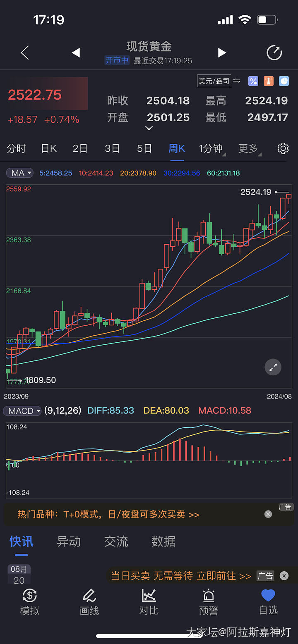Screen dimensions: 298x644
Task: Select the 周K chart tab
Action: (x=177, y=148)
